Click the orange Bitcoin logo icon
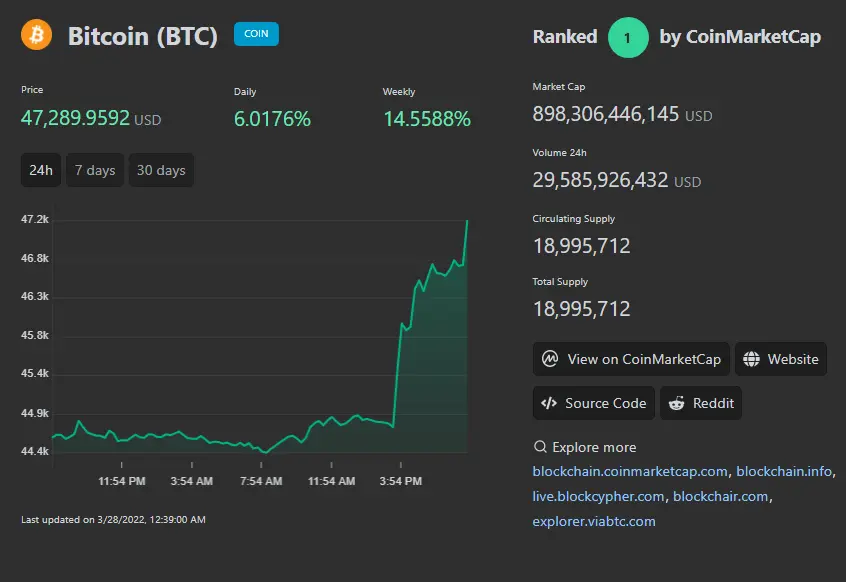This screenshot has width=846, height=582. click(x=36, y=35)
